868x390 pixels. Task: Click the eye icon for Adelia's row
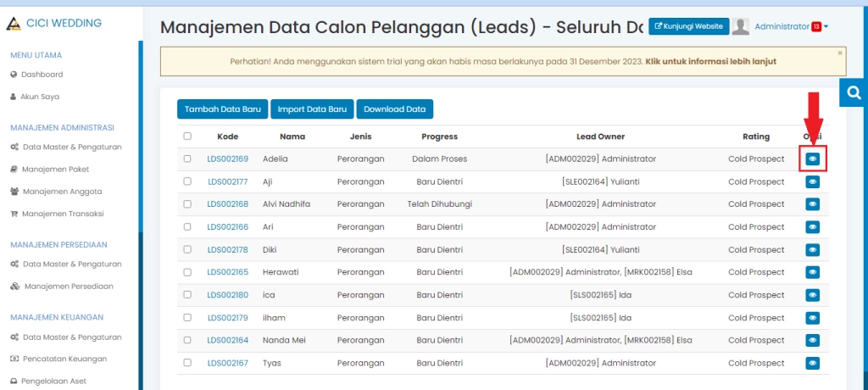[812, 159]
